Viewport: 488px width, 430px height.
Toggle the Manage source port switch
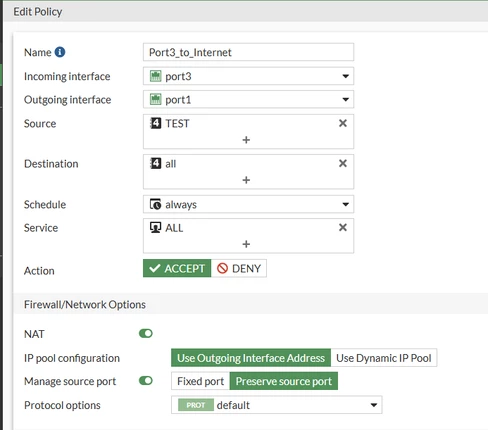coord(146,381)
